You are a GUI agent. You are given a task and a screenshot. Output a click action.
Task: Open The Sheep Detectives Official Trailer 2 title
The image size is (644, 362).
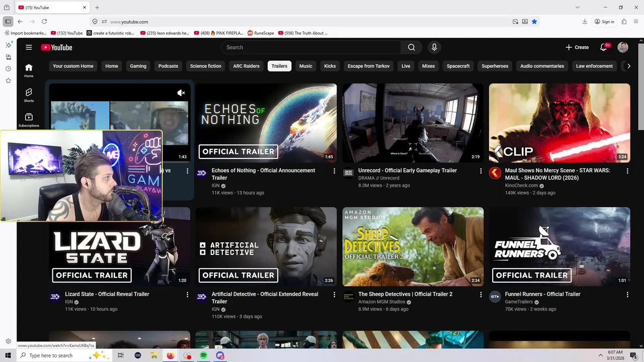click(405, 294)
